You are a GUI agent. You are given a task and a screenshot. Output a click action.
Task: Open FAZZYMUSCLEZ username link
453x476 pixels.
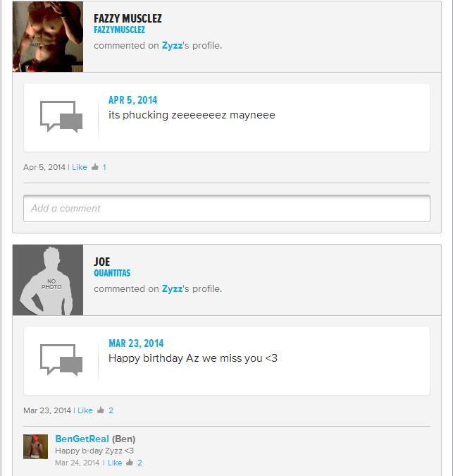[119, 30]
